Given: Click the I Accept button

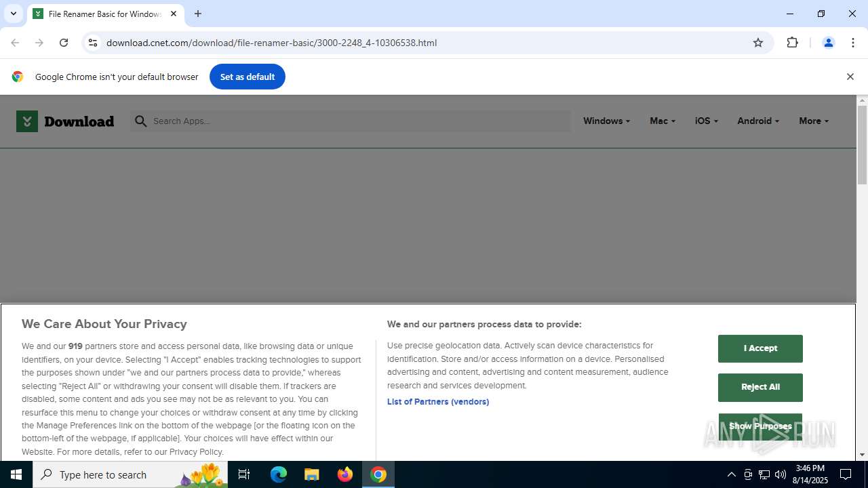Looking at the screenshot, I should pyautogui.click(x=760, y=348).
